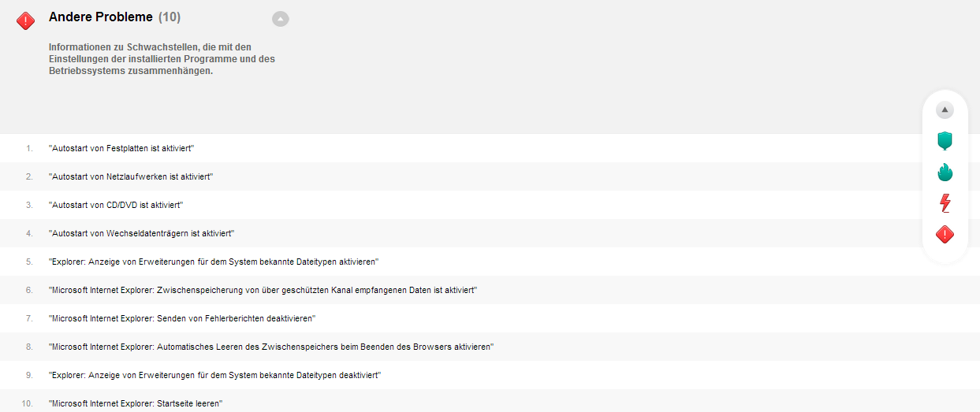Click the Schwachstellen description text paragraph

click(162, 59)
